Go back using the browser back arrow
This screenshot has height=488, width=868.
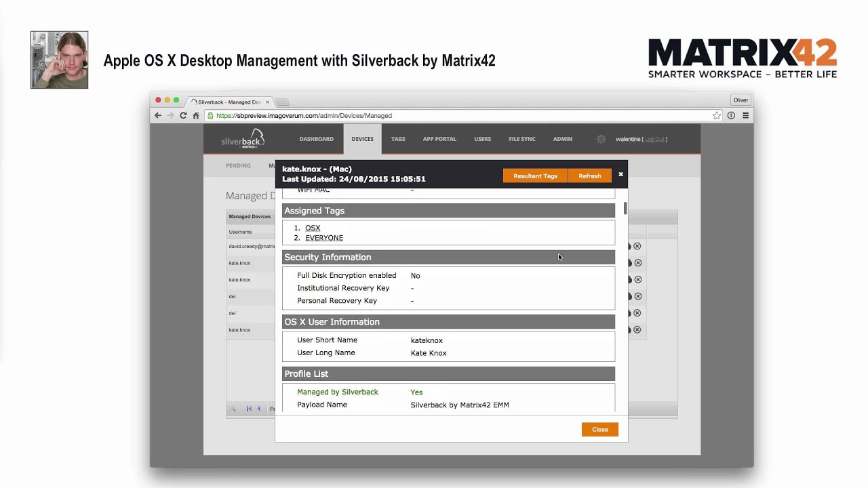click(158, 116)
